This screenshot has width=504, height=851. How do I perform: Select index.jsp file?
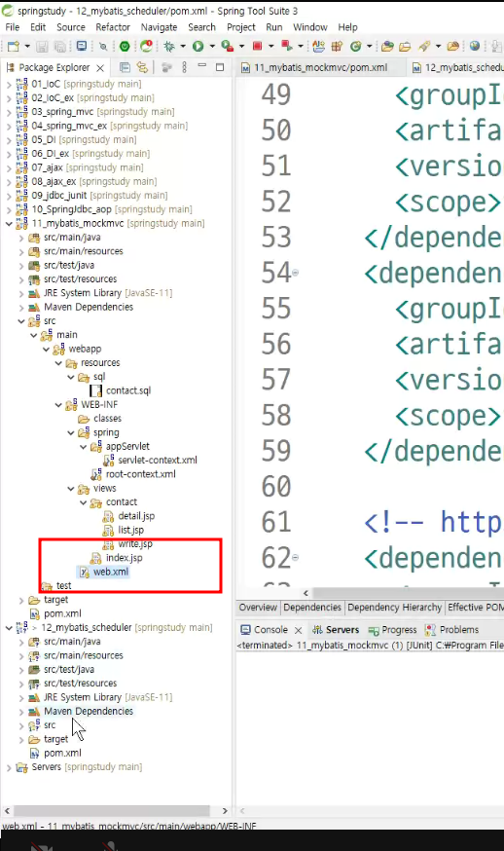[x=125, y=558]
